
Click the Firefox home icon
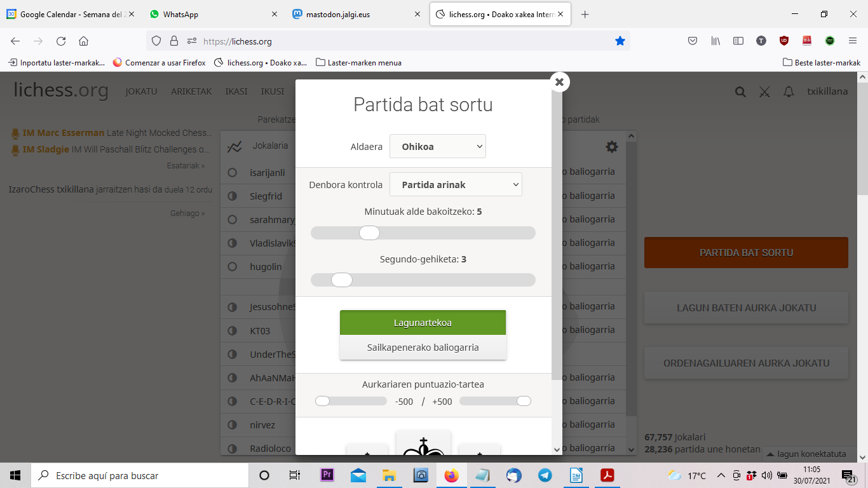[83, 41]
